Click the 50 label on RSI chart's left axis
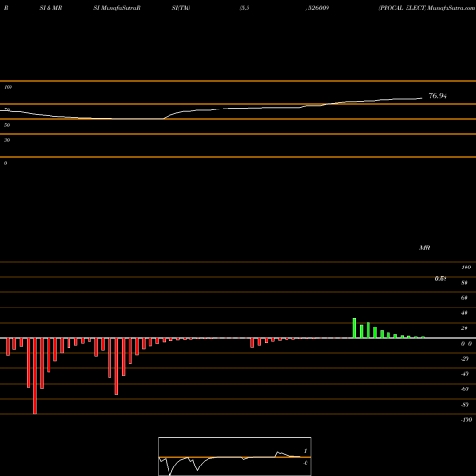 (x=7, y=125)
